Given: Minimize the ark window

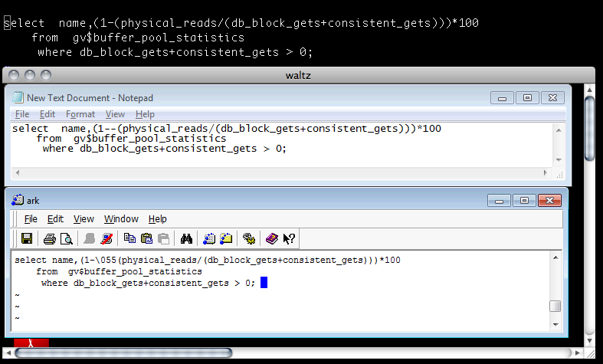Looking at the screenshot, I should click(x=499, y=201).
